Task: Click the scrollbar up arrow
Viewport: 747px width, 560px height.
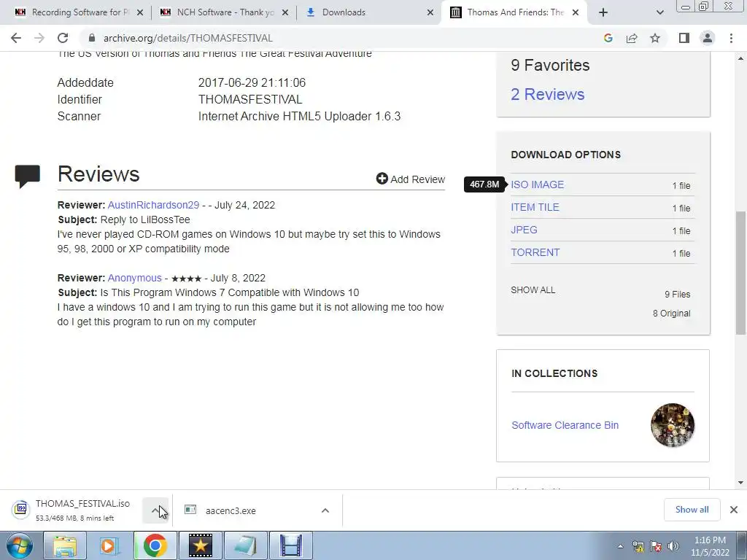Action: 741,58
